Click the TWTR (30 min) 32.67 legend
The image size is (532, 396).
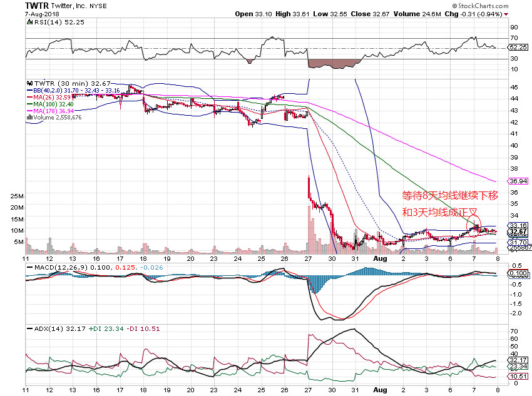point(69,83)
